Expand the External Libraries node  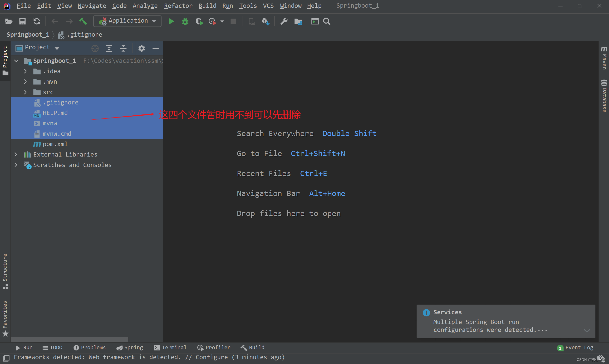(16, 154)
